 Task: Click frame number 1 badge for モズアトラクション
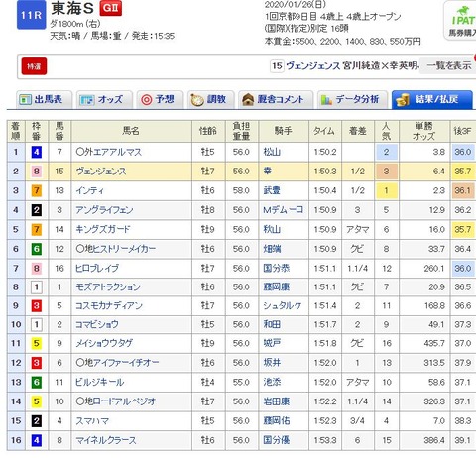click(x=37, y=286)
